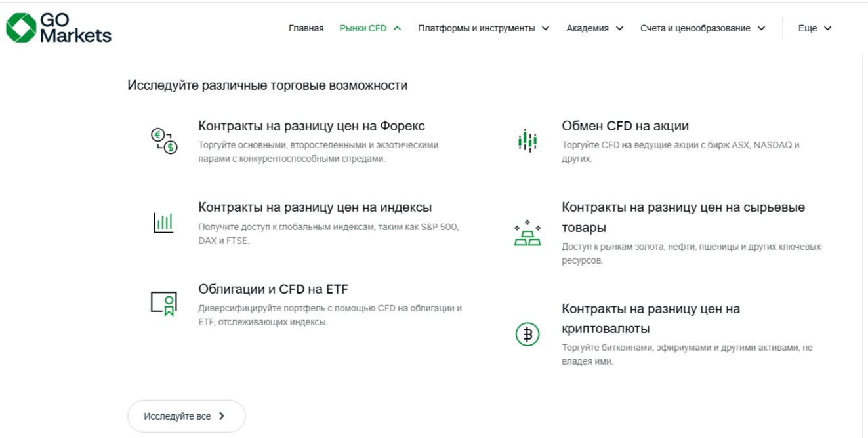The width and height of the screenshot is (868, 438).
Task: Go to the Главная page
Action: click(x=306, y=28)
